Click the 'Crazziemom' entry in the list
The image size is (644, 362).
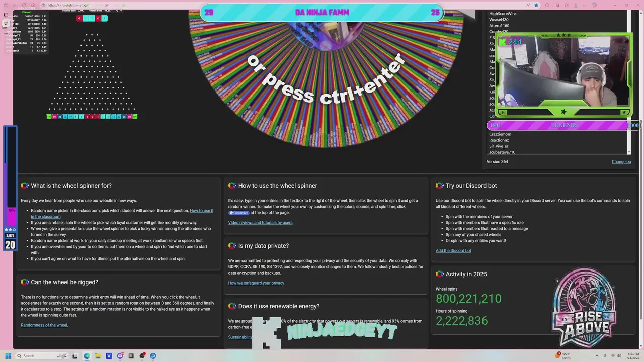click(x=500, y=134)
